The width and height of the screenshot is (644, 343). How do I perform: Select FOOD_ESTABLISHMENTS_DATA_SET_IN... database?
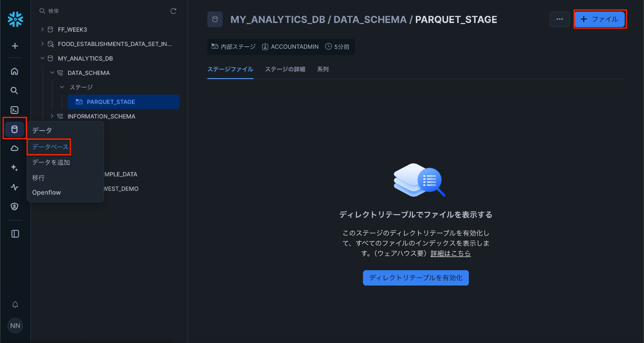click(x=115, y=44)
